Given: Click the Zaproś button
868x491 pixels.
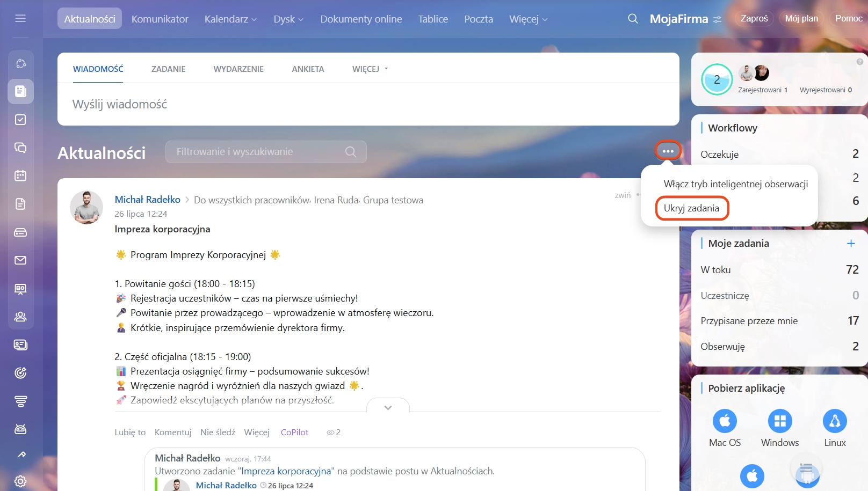Looking at the screenshot, I should [x=754, y=19].
